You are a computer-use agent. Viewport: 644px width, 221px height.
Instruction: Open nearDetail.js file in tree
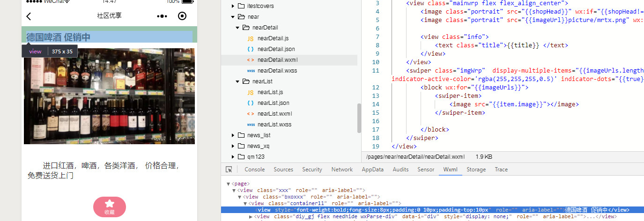[273, 38]
